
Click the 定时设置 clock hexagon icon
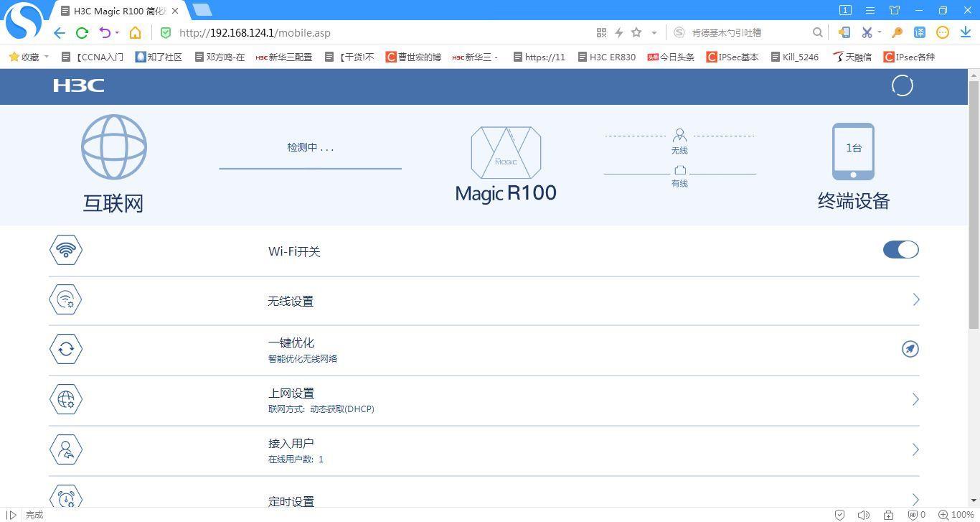coord(66,497)
